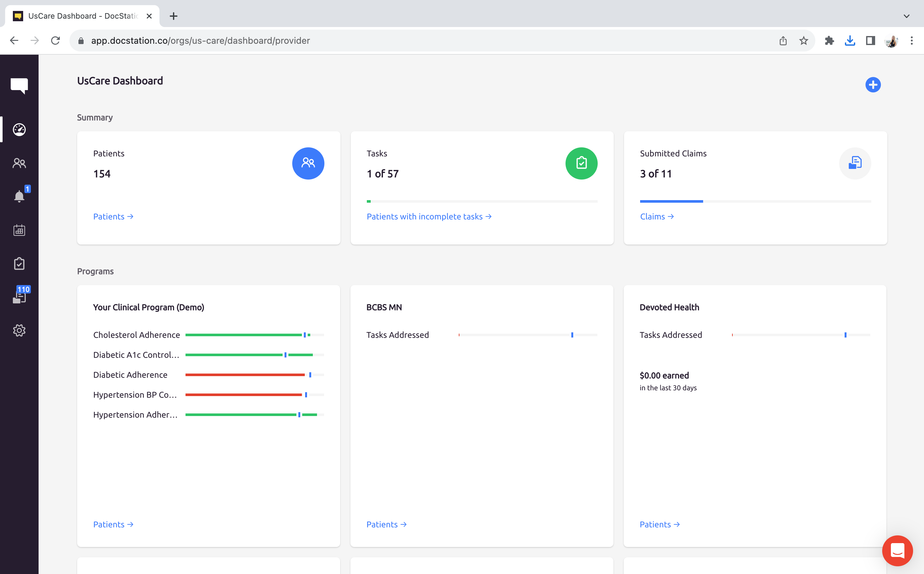The width and height of the screenshot is (924, 574).
Task: Follow the Claims link in Submitted Claims
Action: (657, 217)
